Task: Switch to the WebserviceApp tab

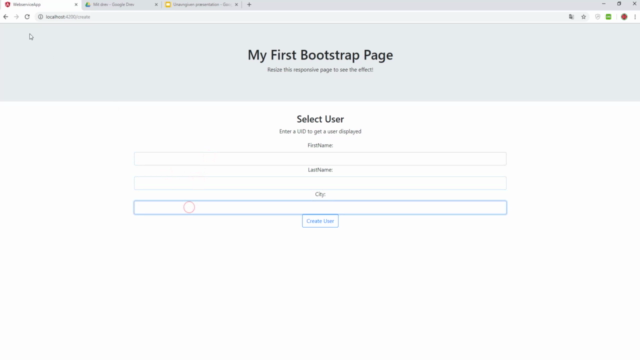Action: pyautogui.click(x=41, y=4)
